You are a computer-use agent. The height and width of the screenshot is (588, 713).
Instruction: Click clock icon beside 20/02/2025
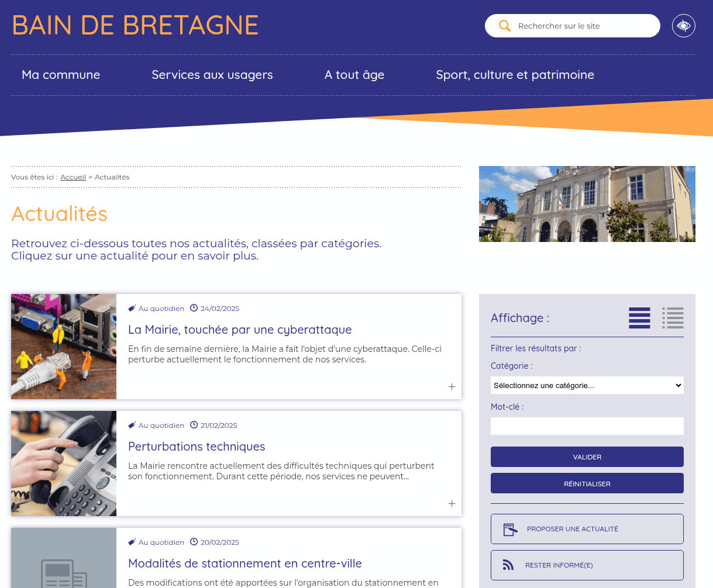point(194,542)
